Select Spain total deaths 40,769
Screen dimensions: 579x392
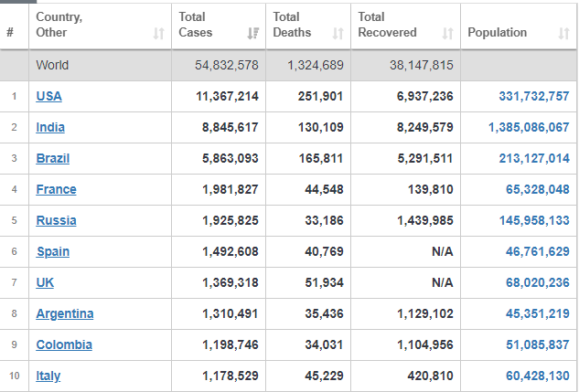tap(324, 251)
